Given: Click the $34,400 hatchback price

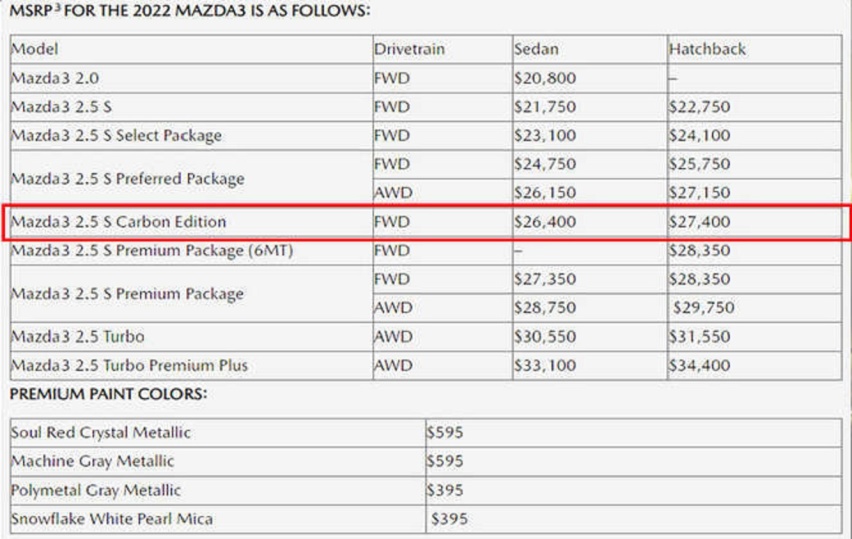Looking at the screenshot, I should [699, 365].
